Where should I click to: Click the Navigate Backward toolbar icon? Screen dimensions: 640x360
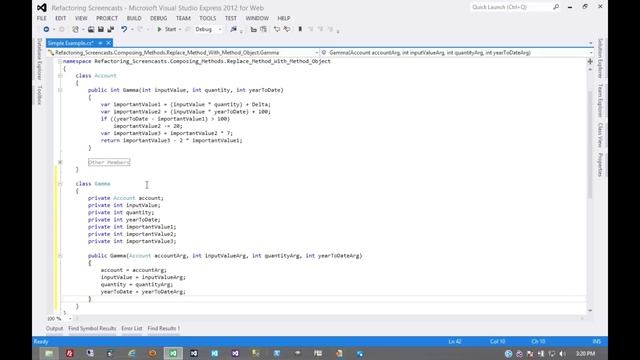46,29
